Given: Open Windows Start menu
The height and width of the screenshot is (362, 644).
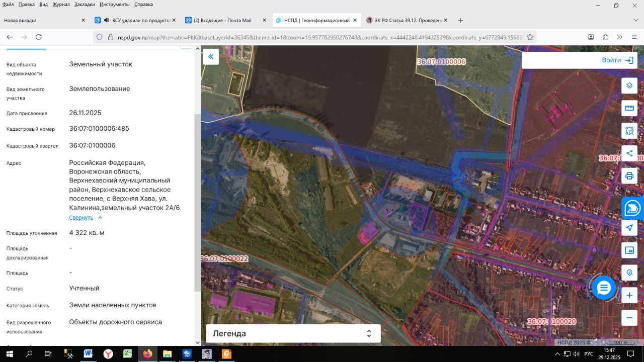Looking at the screenshot, I should point(10,354).
